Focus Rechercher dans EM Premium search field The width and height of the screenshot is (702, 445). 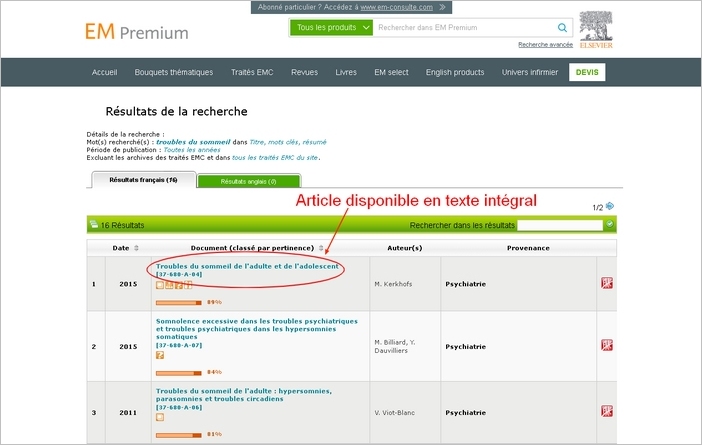pyautogui.click(x=463, y=27)
